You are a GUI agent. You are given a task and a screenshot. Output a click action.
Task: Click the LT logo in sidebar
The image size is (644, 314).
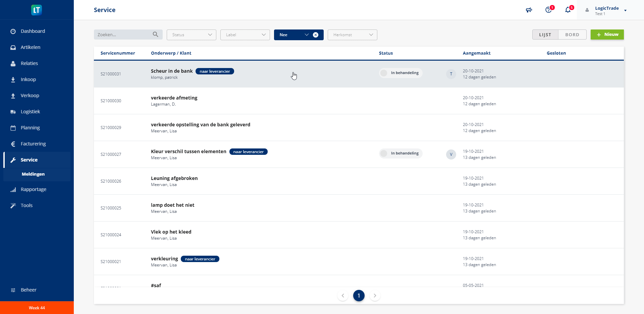click(x=37, y=10)
